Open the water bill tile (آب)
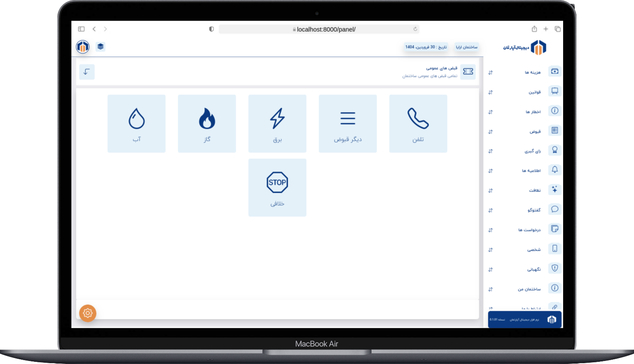 pos(137,124)
